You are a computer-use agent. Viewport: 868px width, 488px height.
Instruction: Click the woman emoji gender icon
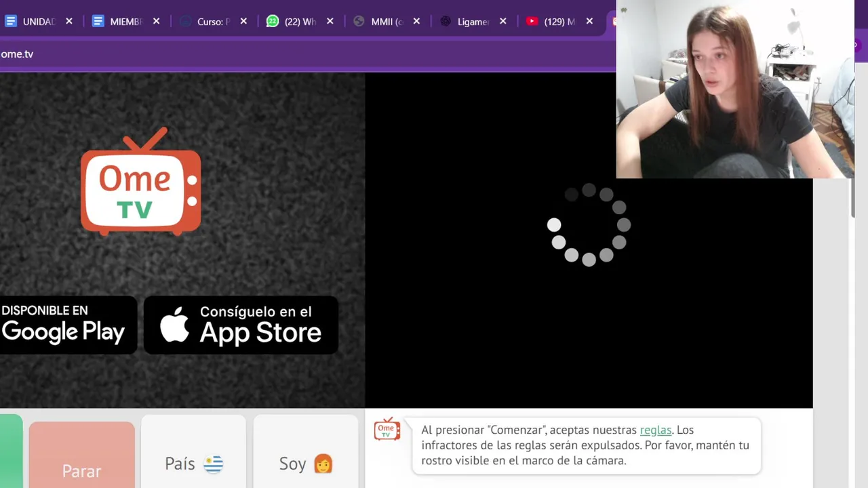[x=323, y=464]
